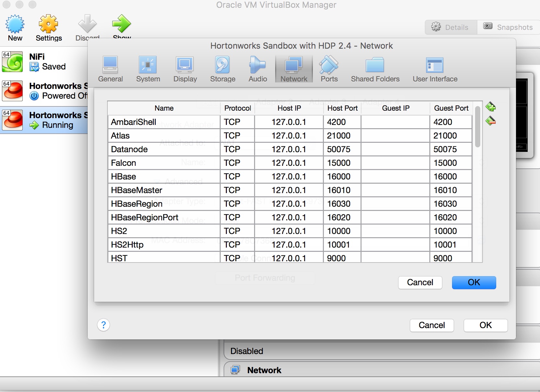Switch to Storage settings
Screen dimensions: 540x392
[222, 68]
